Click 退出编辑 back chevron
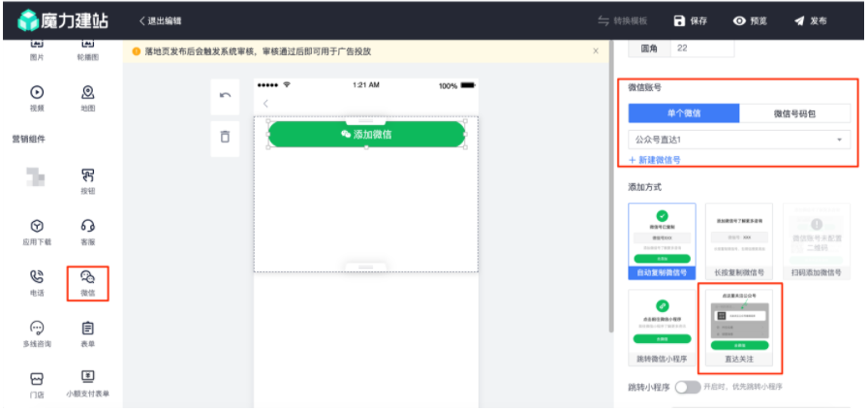The width and height of the screenshot is (868, 411). pyautogui.click(x=143, y=20)
